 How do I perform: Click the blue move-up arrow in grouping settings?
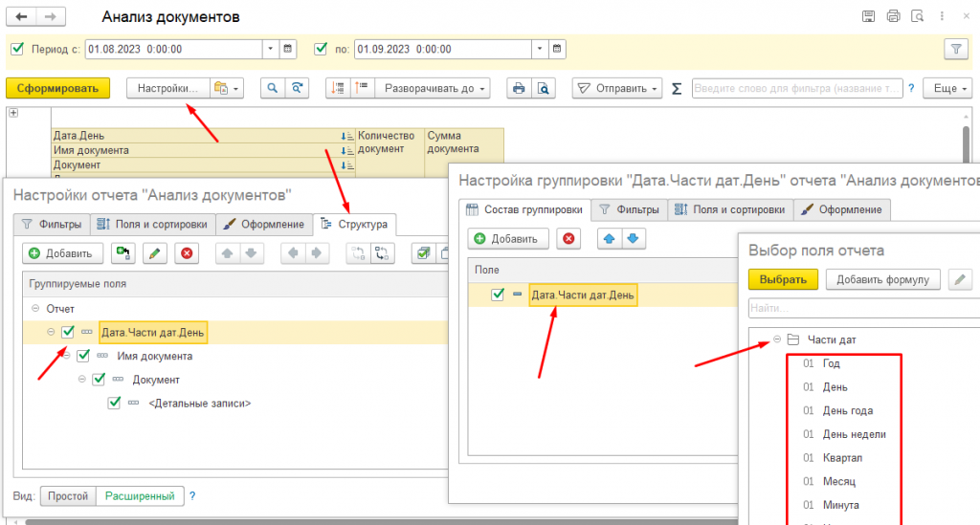pos(606,238)
